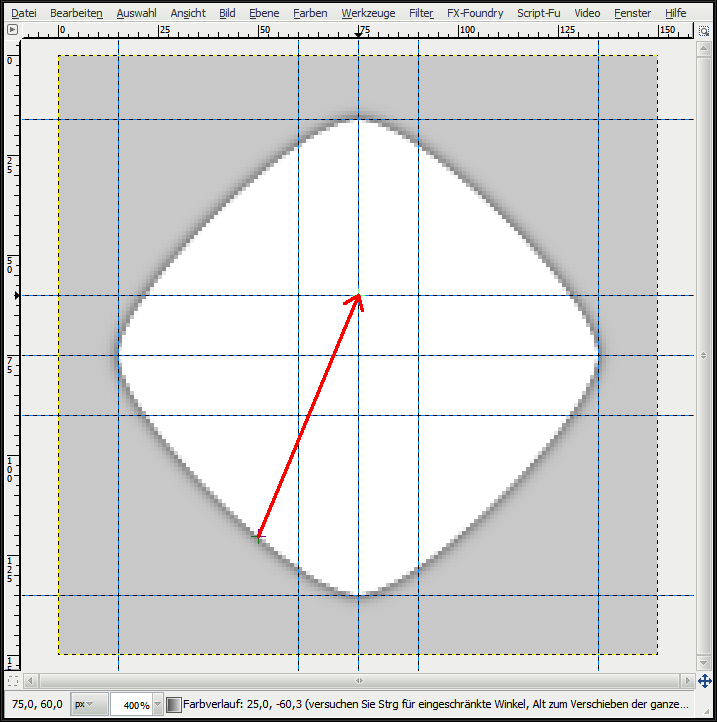This screenshot has width=717, height=722.
Task: Click the horizontal scrollbar thumb
Action: pyautogui.click(x=359, y=680)
